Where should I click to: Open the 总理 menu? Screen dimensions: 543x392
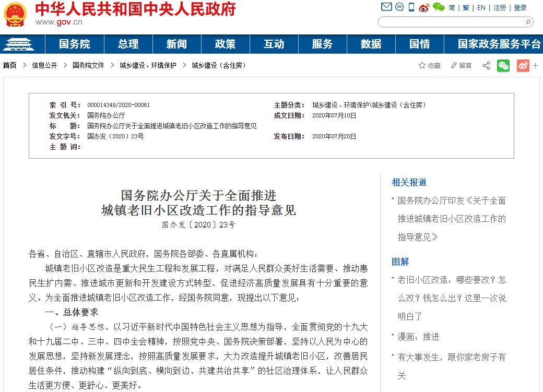click(x=128, y=44)
